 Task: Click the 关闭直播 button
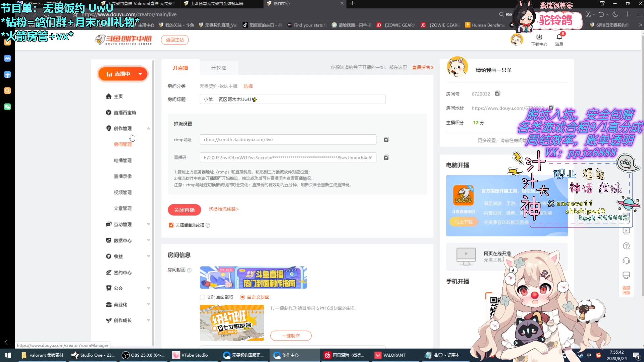coord(184,210)
